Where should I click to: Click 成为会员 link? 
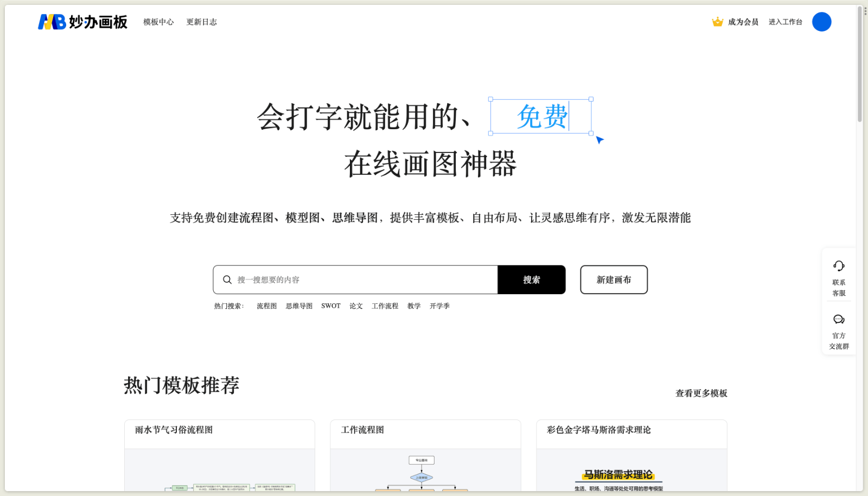742,22
